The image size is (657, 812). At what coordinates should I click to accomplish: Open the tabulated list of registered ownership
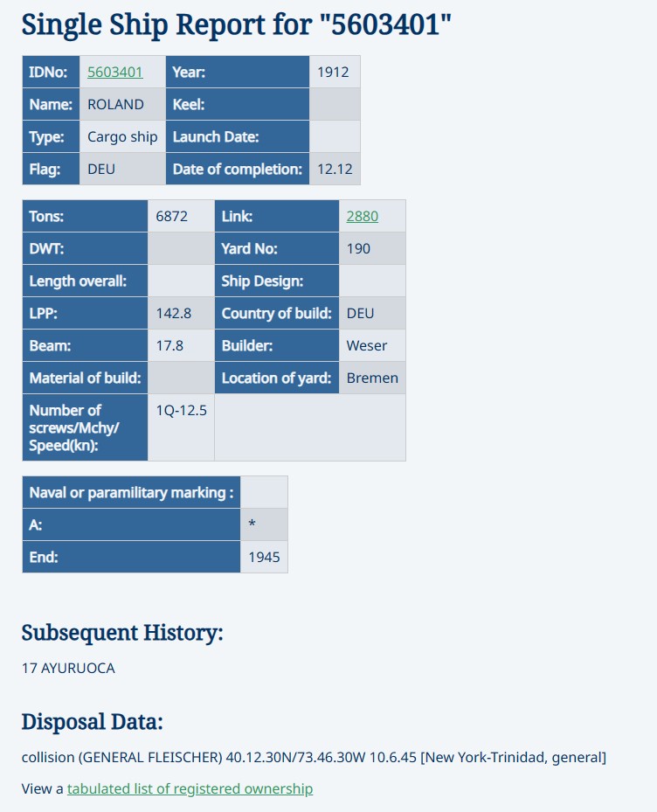click(190, 788)
